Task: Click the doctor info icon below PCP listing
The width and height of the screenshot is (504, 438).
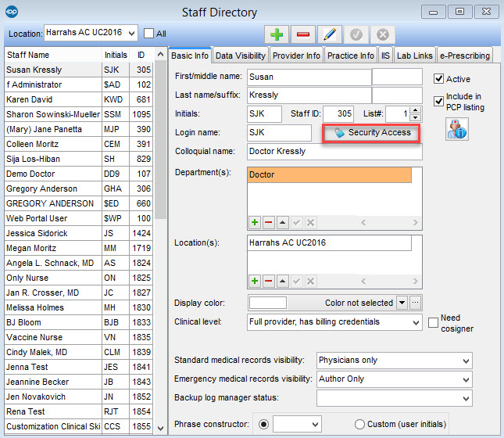Action: tap(457, 129)
